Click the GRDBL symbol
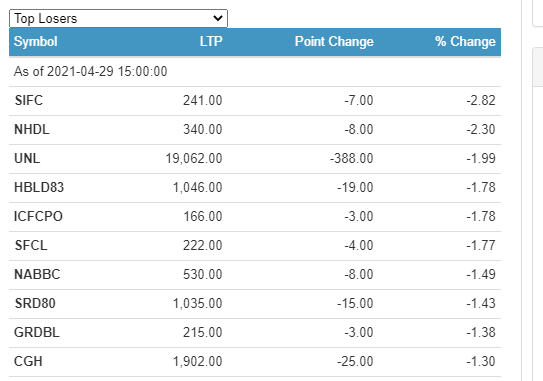The width and height of the screenshot is (543, 381). tap(37, 333)
